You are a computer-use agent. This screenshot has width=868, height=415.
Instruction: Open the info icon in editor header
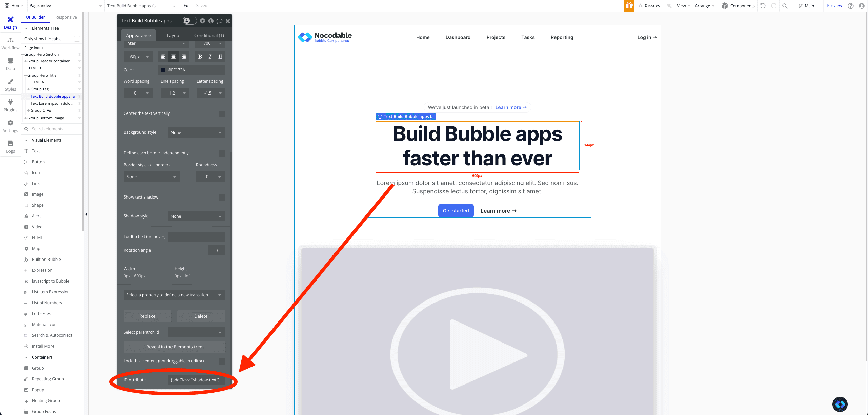(x=211, y=21)
